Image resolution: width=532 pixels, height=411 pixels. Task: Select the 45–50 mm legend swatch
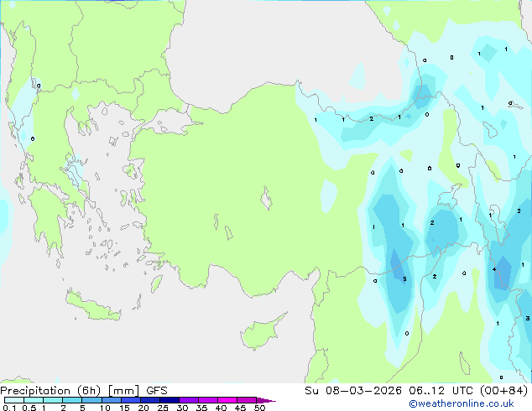click(x=247, y=400)
